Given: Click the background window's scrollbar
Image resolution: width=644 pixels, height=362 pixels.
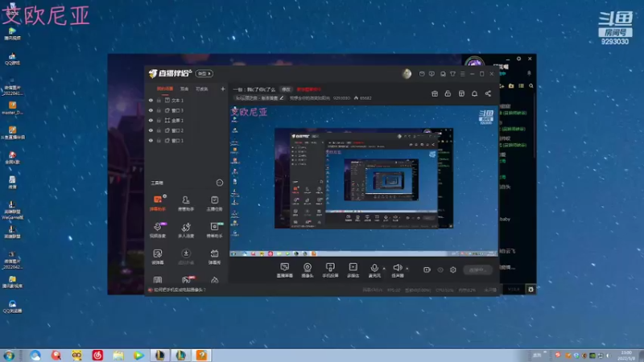Looking at the screenshot, I should click(535, 125).
